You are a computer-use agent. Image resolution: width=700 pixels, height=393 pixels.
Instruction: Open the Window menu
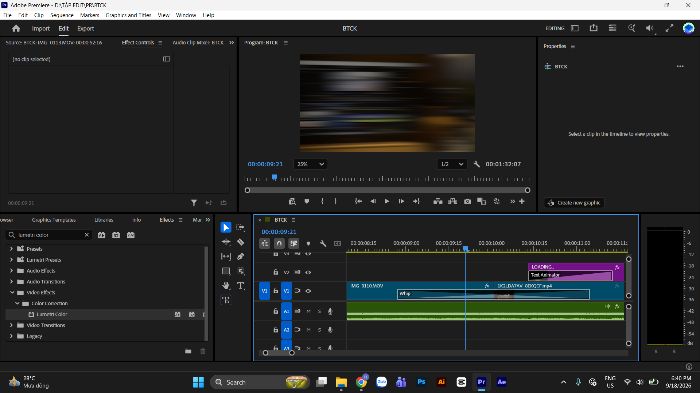(x=186, y=15)
